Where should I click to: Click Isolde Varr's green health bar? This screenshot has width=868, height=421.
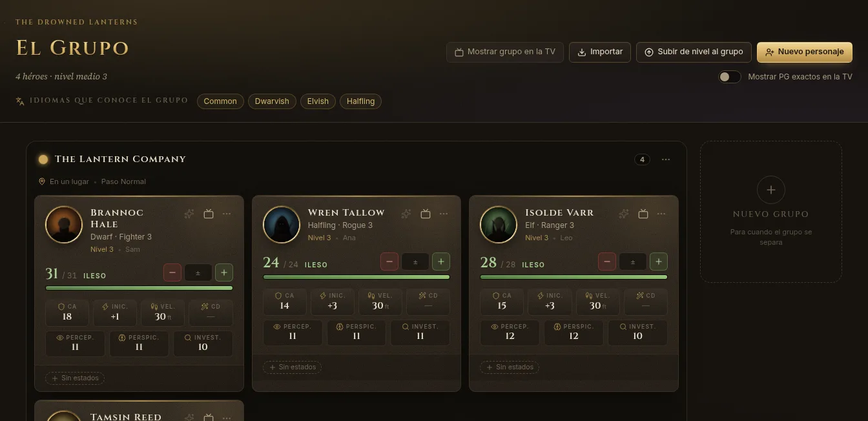[x=573, y=277]
